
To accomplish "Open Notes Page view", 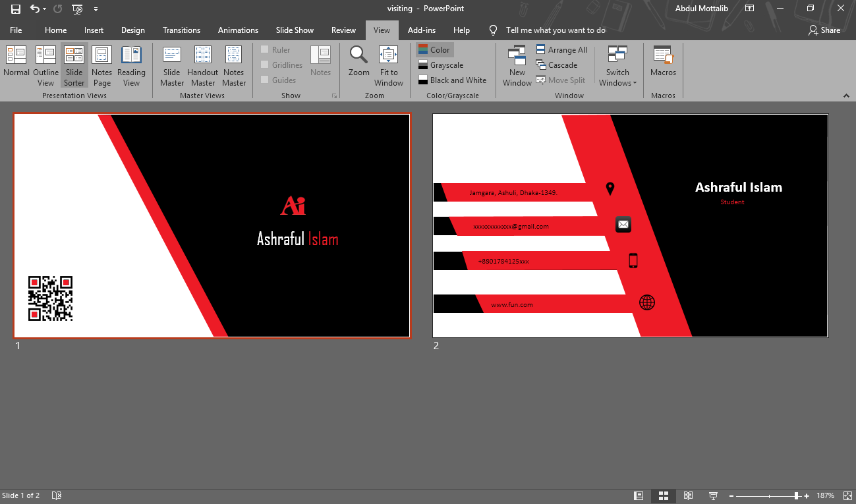I will [101, 66].
